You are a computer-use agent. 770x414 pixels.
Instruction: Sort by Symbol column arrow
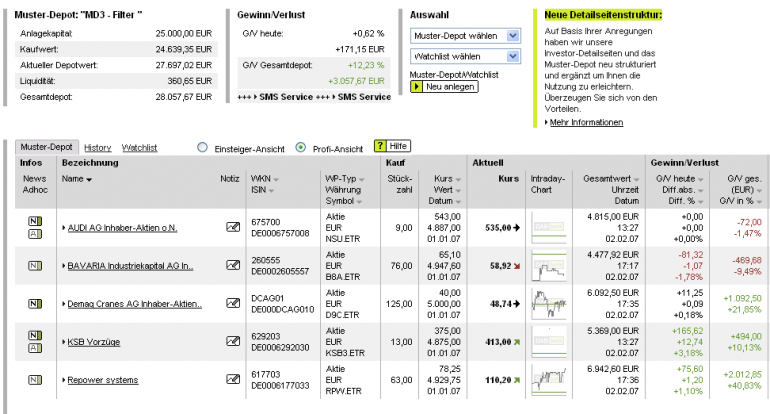(x=359, y=202)
